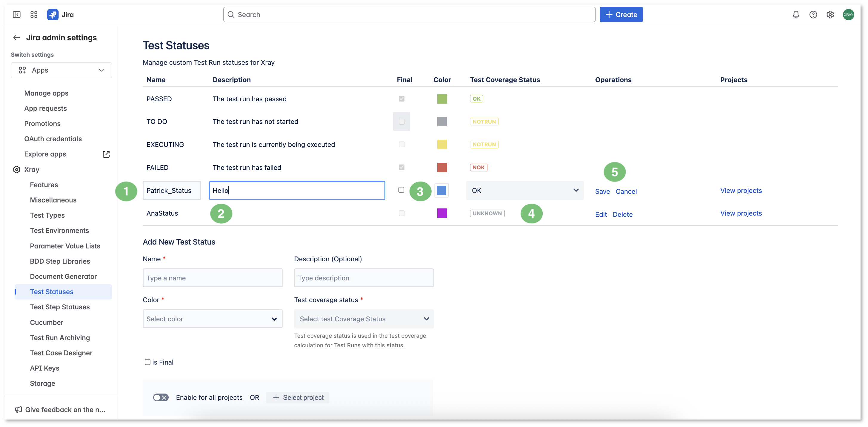The height and width of the screenshot is (427, 868).
Task: Go back using the arrow beside Jira admin settings
Action: [x=16, y=37]
